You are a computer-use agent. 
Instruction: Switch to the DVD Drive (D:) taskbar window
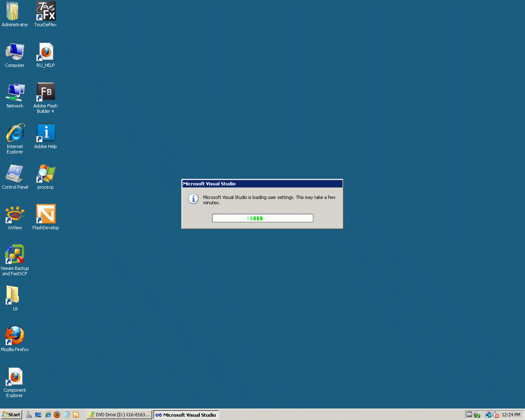(x=119, y=415)
